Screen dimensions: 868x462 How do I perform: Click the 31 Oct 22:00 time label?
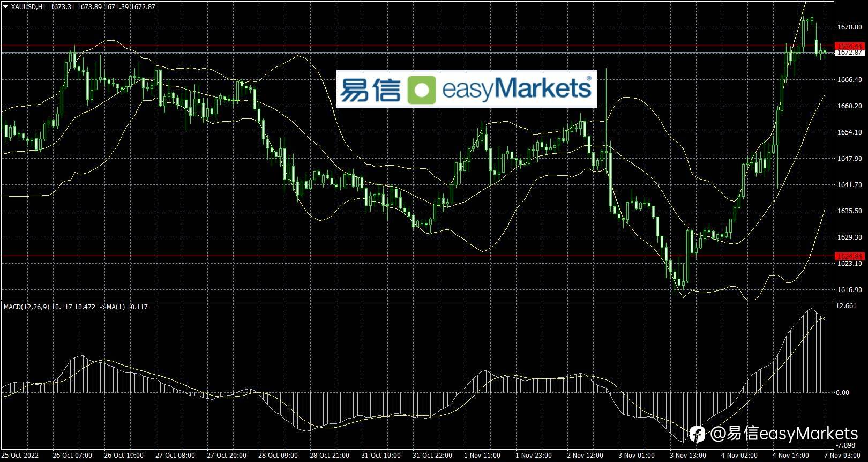[432, 456]
